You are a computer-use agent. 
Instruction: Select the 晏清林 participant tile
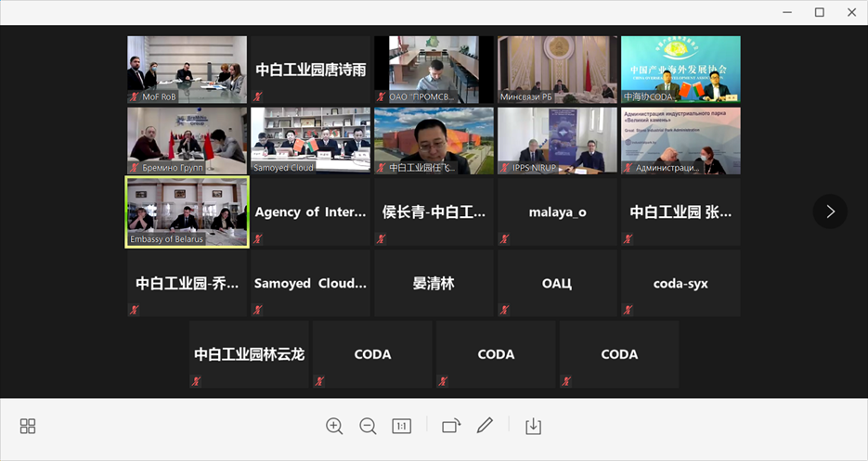click(x=434, y=283)
